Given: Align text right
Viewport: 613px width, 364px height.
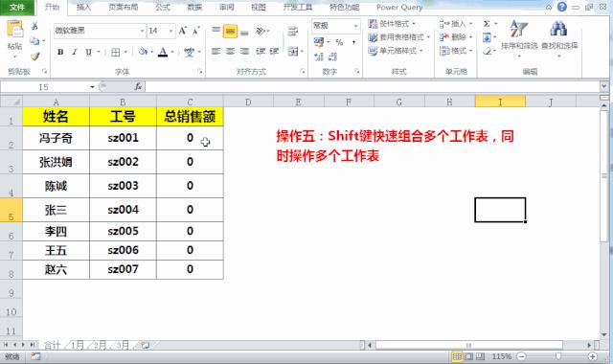Looking at the screenshot, I should pos(244,51).
